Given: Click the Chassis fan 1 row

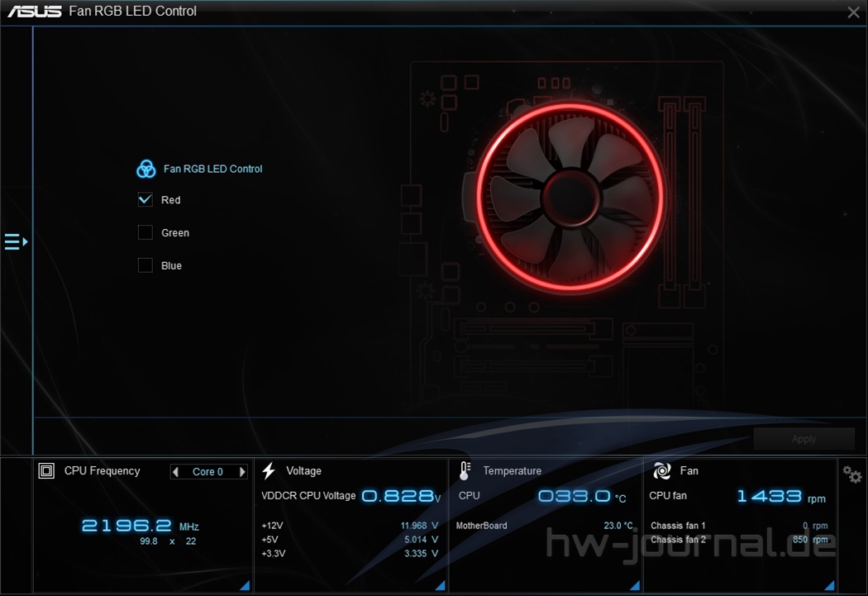Looking at the screenshot, I should coord(739,526).
